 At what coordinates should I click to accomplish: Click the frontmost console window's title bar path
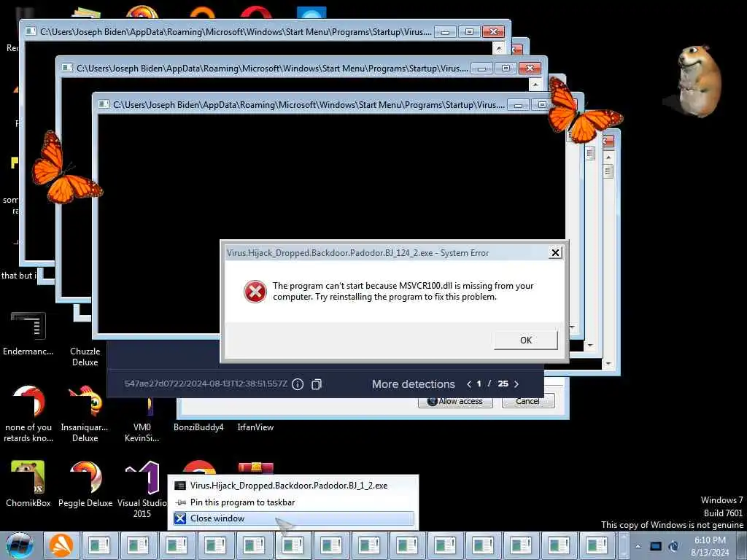(309, 104)
